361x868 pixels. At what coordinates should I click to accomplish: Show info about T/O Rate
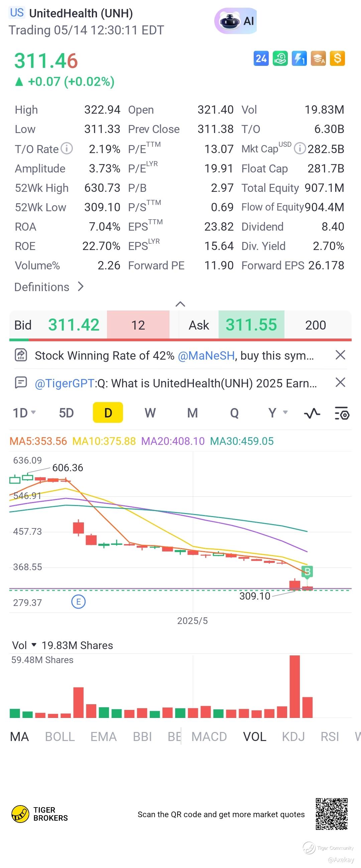67,148
